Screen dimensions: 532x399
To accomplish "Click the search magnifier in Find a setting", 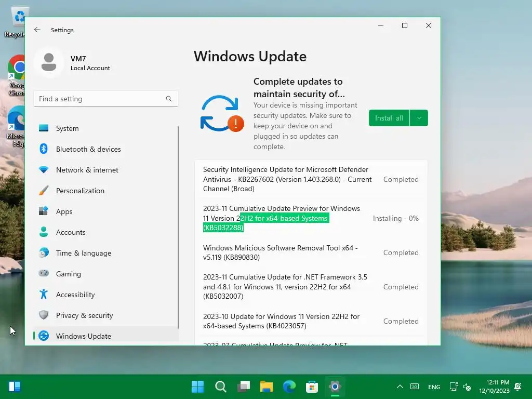I will click(169, 99).
